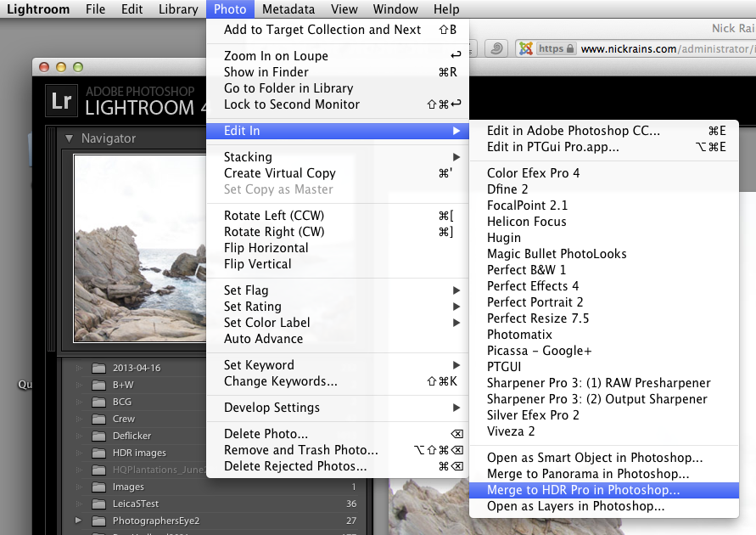Choose Open as Layers in Photoshop
The height and width of the screenshot is (535, 756).
(604, 506)
